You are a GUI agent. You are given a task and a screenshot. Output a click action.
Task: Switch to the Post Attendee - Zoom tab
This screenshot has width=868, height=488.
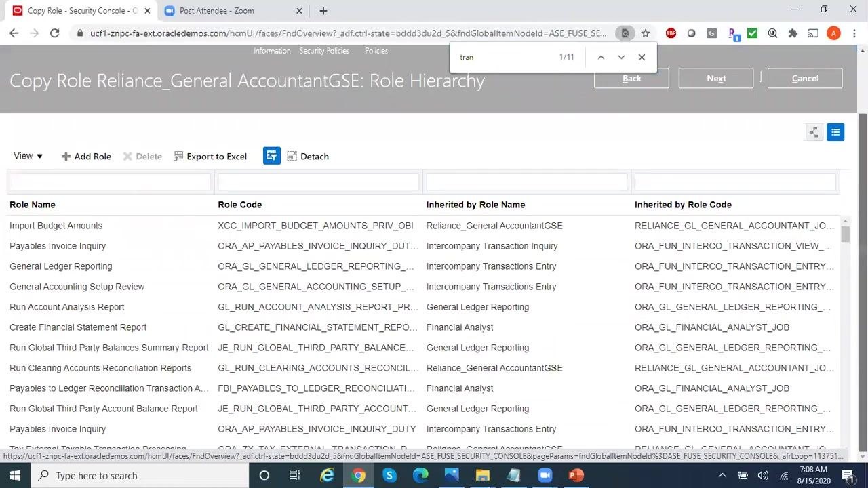[x=233, y=11]
